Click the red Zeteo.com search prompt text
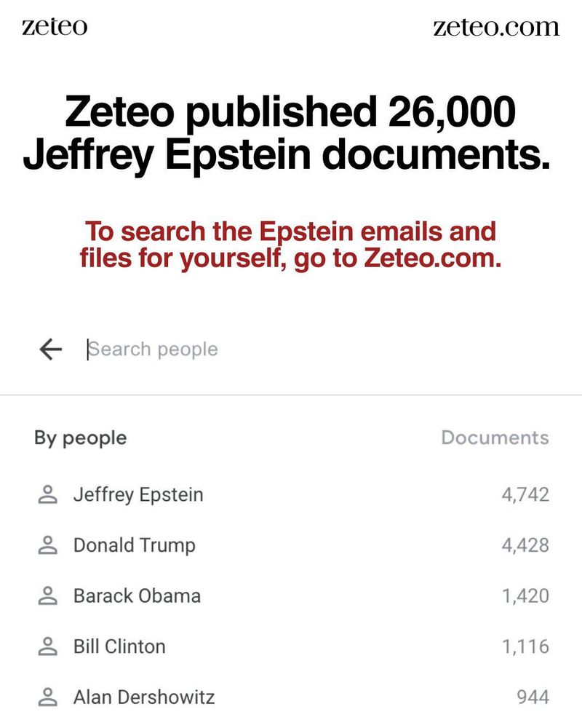Screen dimensions: 582x728 (x=290, y=245)
